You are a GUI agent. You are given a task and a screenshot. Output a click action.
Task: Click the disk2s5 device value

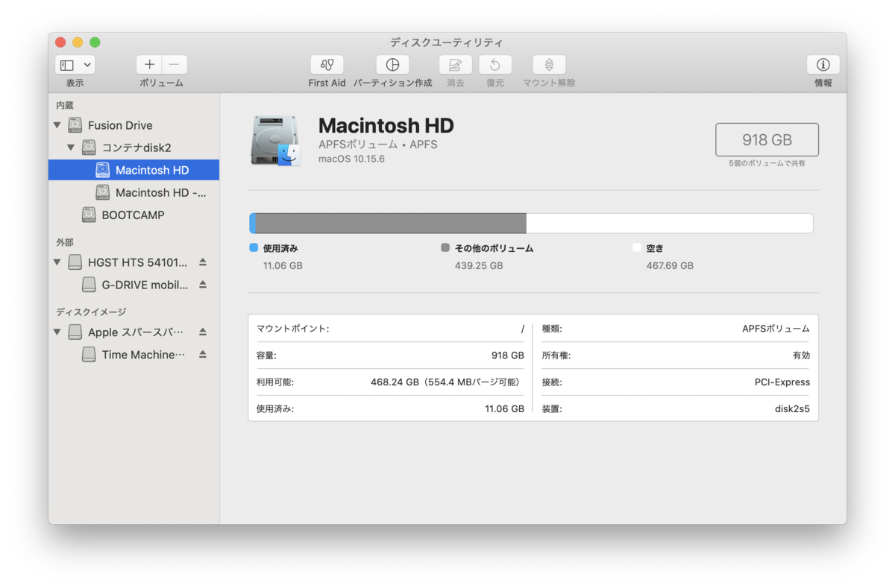792,409
